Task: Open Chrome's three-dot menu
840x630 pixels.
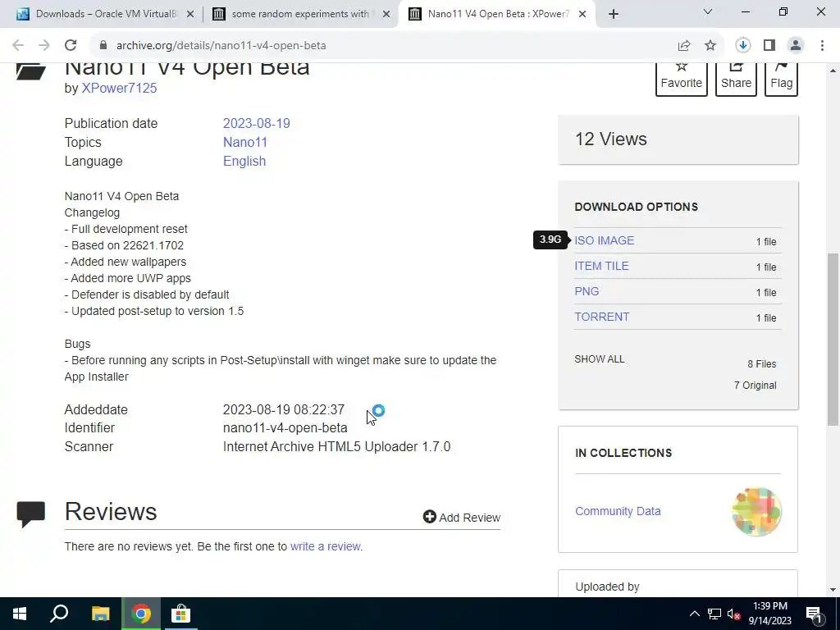Action: 822,46
